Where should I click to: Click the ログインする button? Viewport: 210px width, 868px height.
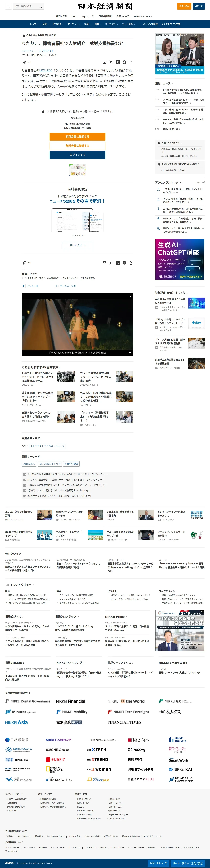(77, 155)
